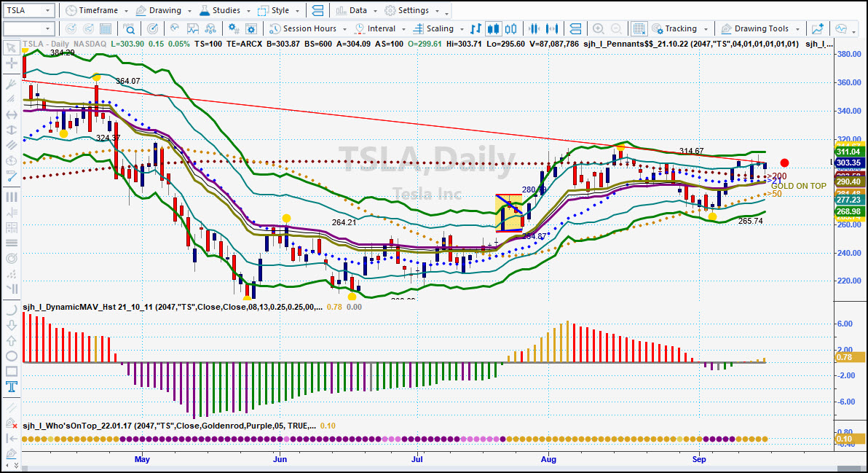Decrease bar spacing with compress icon

coord(534,29)
